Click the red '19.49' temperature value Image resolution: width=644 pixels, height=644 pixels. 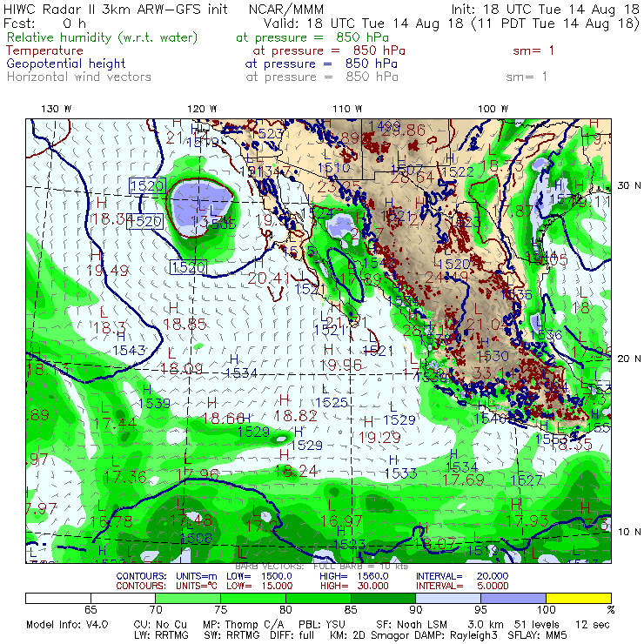tap(108, 271)
